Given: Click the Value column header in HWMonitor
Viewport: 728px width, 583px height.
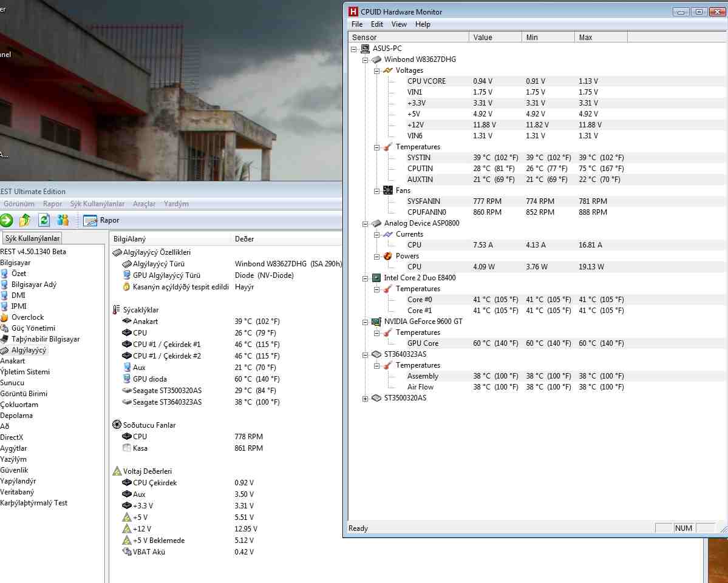Looking at the screenshot, I should [x=495, y=37].
